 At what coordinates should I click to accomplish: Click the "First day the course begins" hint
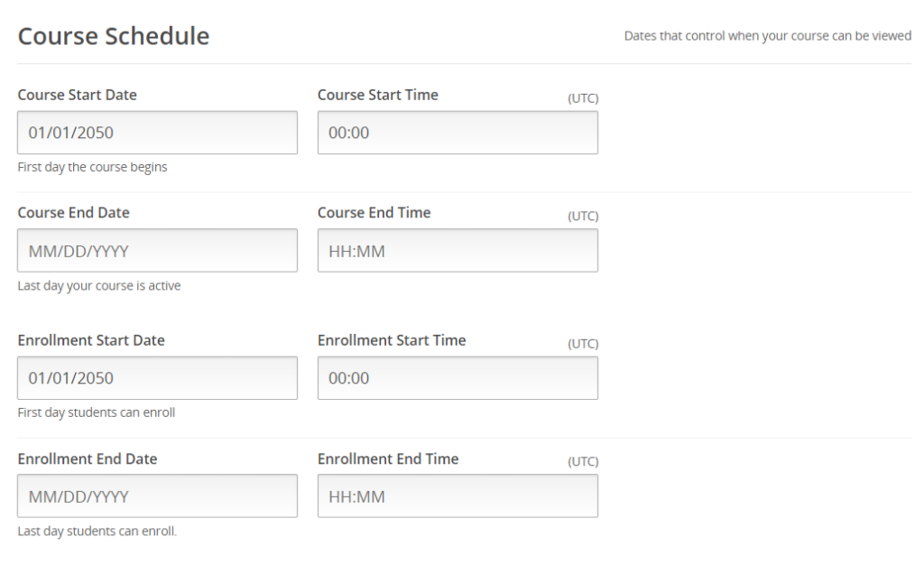tap(92, 167)
